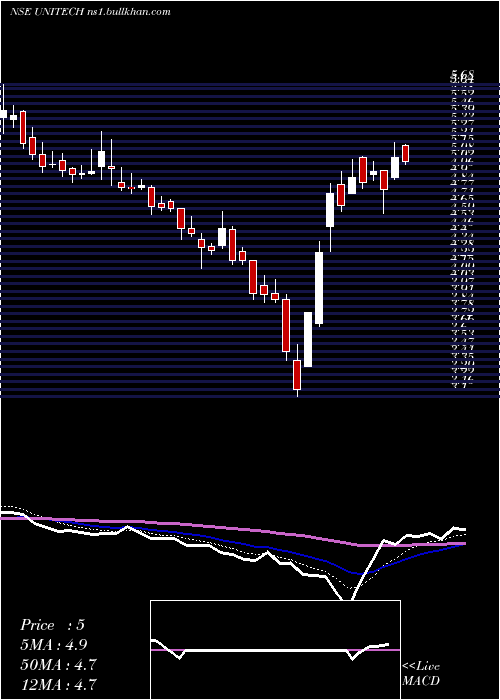Image resolution: width=500 pixels, height=700 pixels.
Task: Click the '<<Live' label beside MACD box
Action: coord(421,667)
